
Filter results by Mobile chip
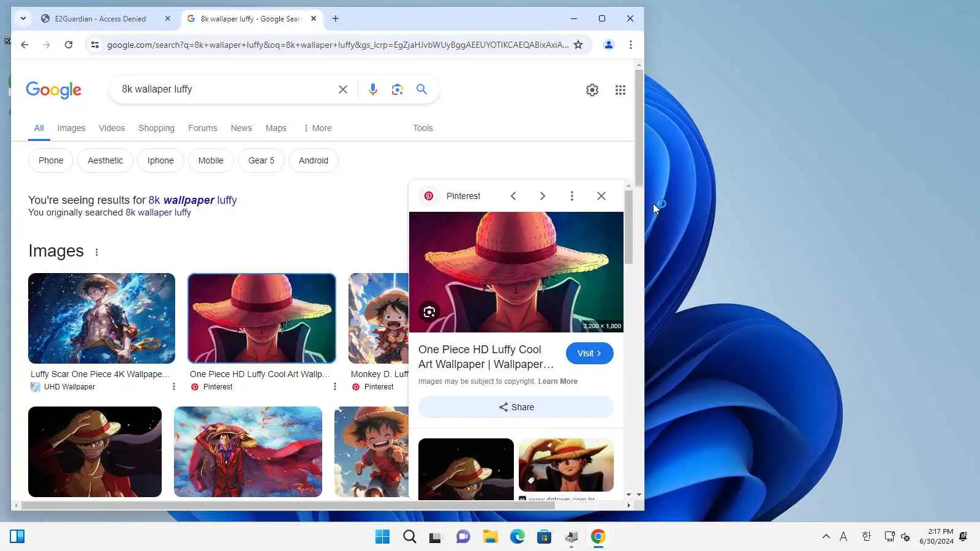(211, 160)
